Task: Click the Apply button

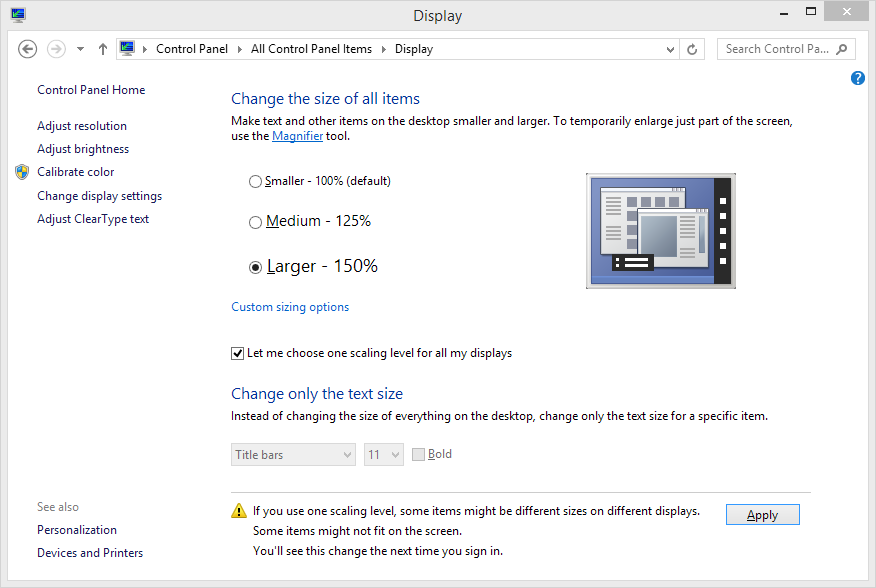Action: [763, 515]
